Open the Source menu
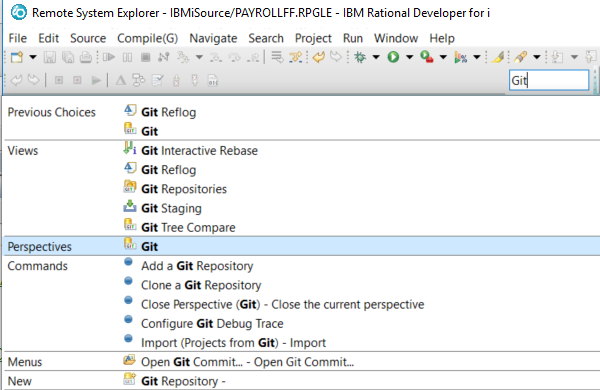This screenshot has height=390, width=600. (88, 38)
